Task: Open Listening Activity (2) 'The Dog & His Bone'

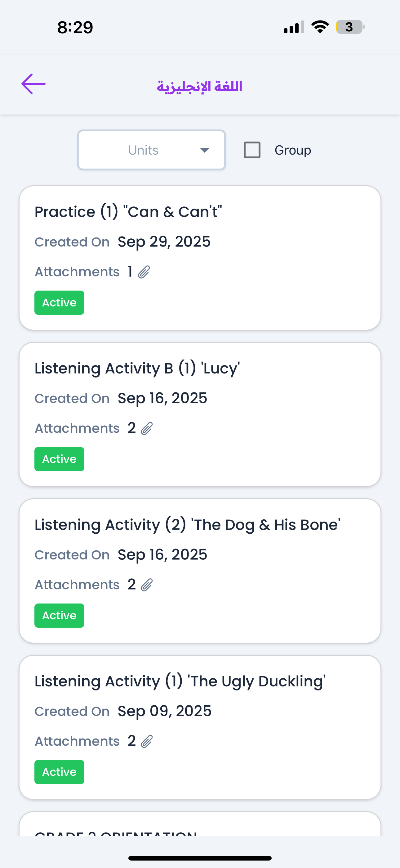Action: [x=187, y=525]
